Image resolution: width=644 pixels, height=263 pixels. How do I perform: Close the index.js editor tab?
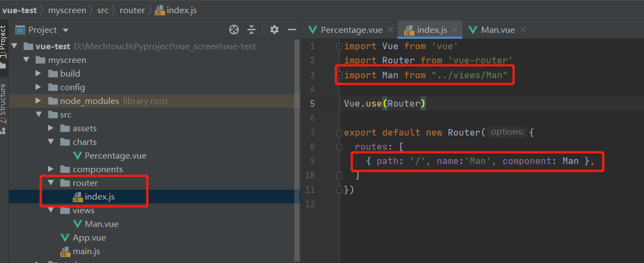[455, 30]
